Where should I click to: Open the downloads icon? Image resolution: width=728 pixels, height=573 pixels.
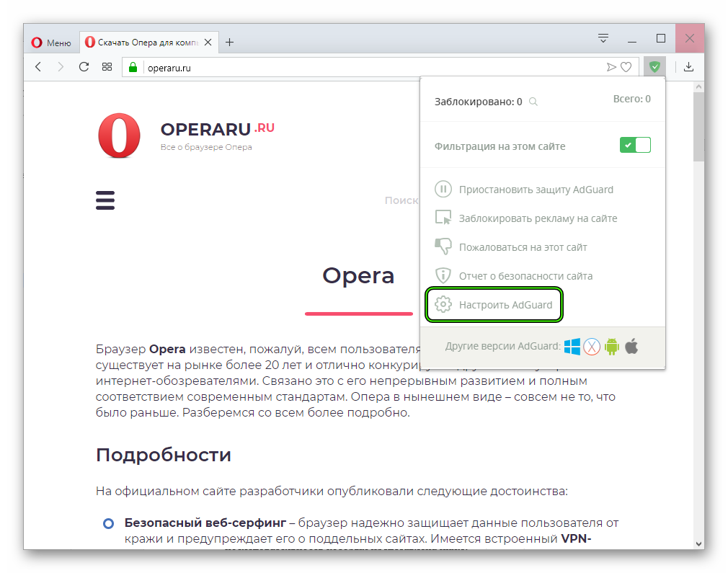tap(688, 67)
